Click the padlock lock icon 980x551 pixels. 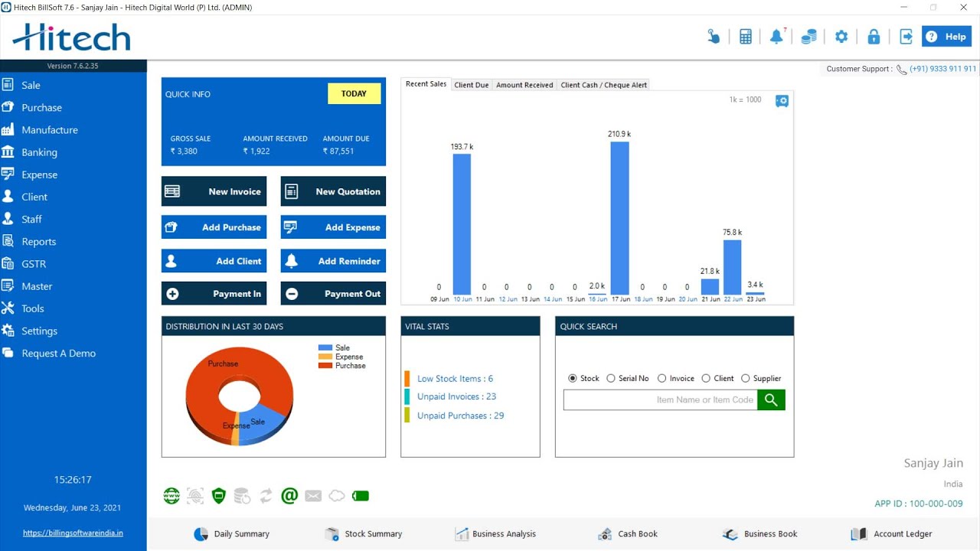click(874, 37)
